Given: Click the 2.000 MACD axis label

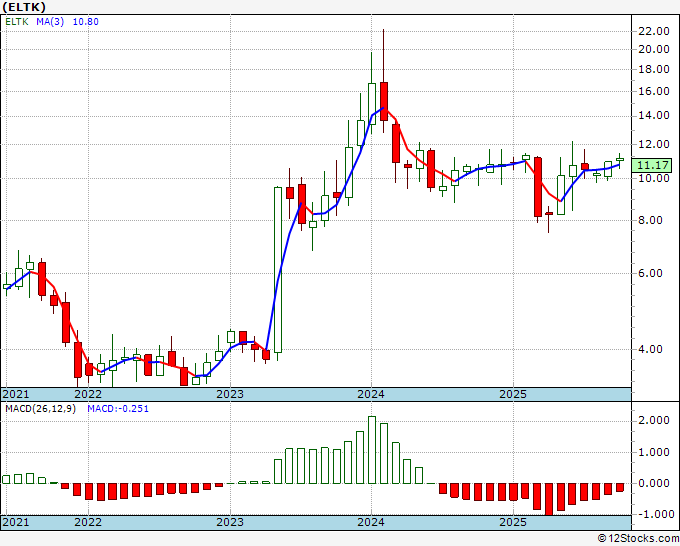Looking at the screenshot, I should coord(654,420).
